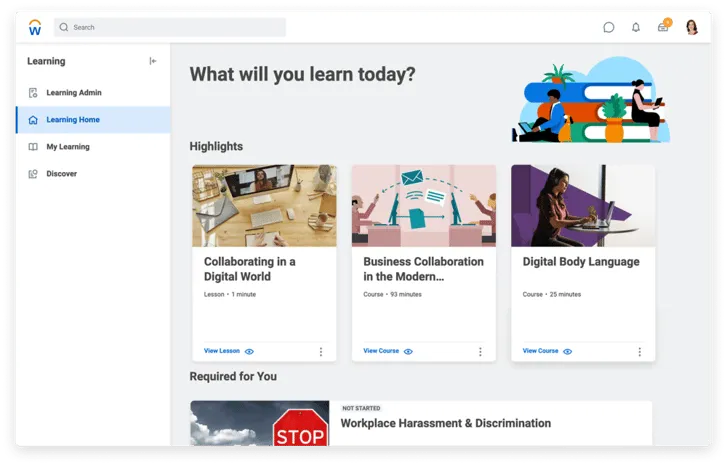Open Discover menu item
Screen dimensions: 727x466
(93, 173)
